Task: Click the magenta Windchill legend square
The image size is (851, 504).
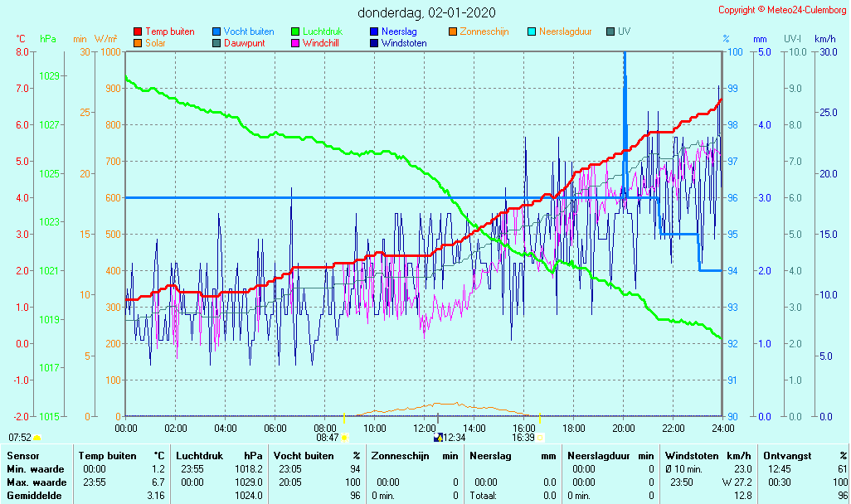Action: click(x=295, y=43)
